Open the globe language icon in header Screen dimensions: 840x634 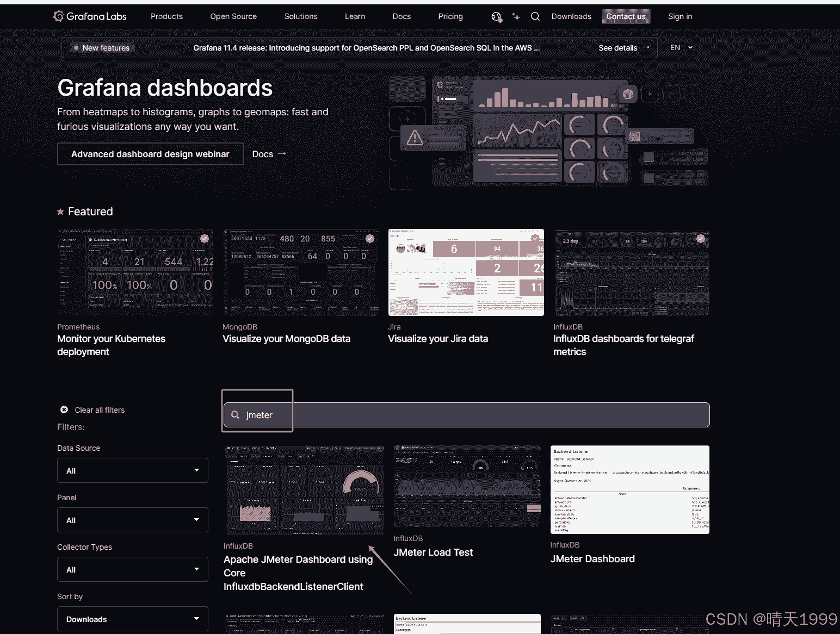tap(496, 17)
